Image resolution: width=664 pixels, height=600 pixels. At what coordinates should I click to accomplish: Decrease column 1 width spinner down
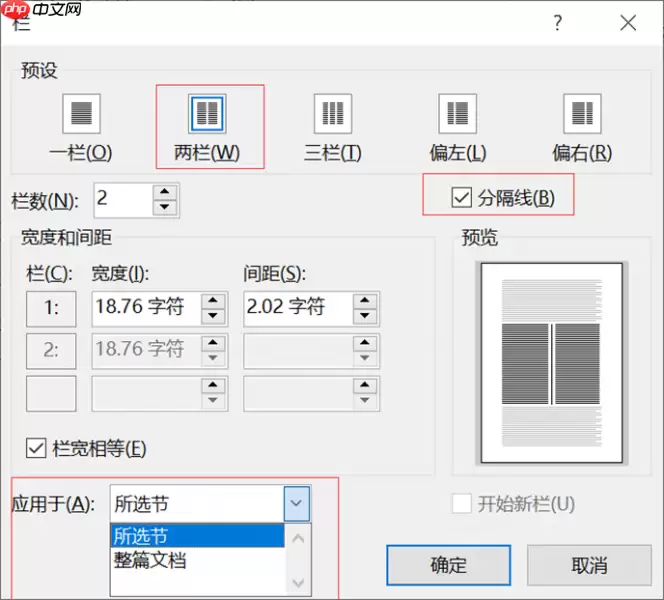(213, 316)
